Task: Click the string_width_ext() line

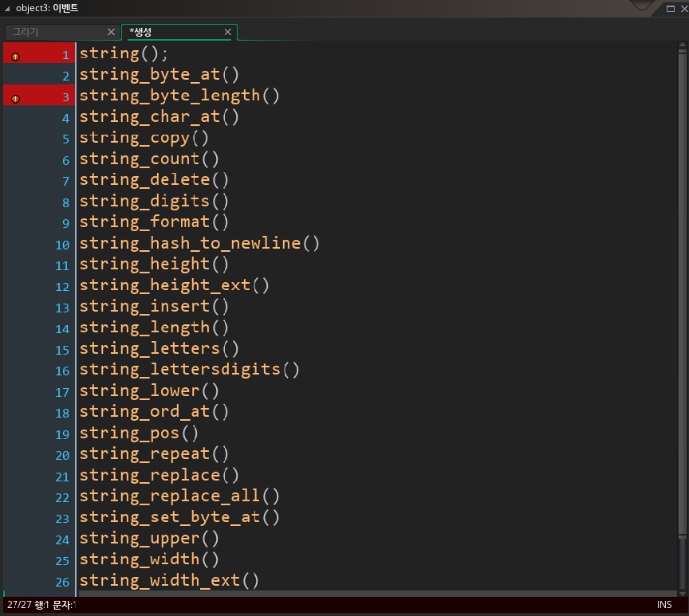Action: 169,580
